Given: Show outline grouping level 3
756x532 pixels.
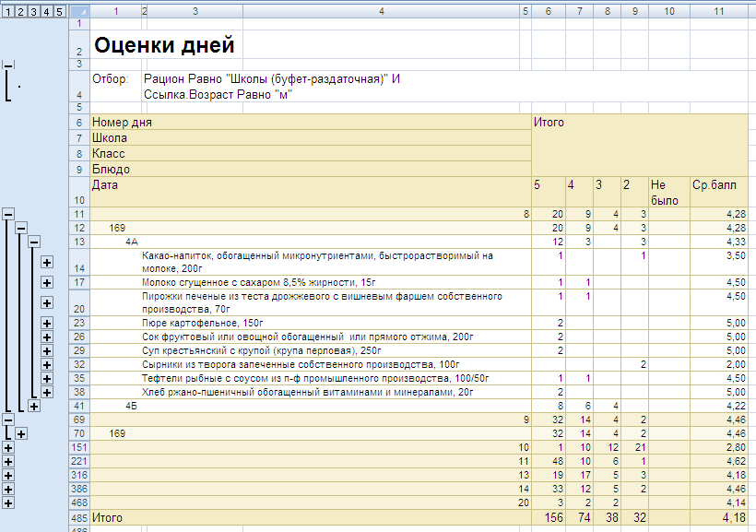Looking at the screenshot, I should [34, 11].
